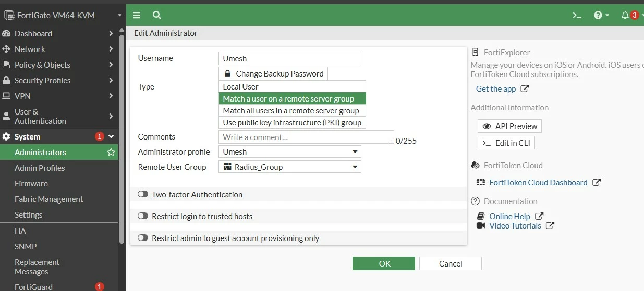This screenshot has width=644, height=291.
Task: Click the OK button
Action: tap(384, 263)
